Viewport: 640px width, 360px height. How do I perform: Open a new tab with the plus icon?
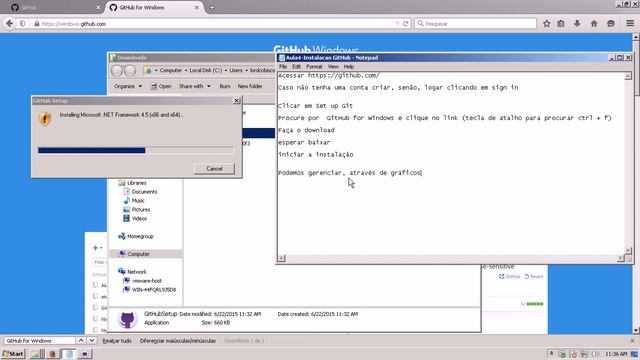point(212,7)
